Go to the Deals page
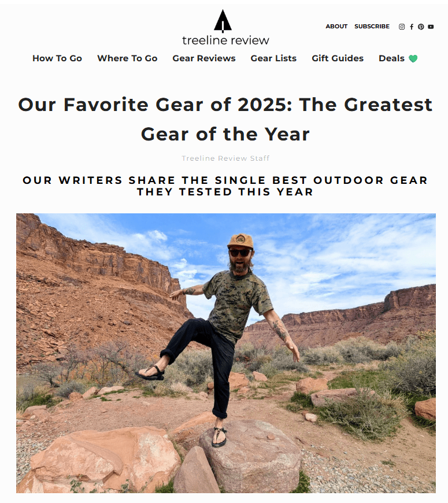The height and width of the screenshot is (503, 448). point(391,58)
